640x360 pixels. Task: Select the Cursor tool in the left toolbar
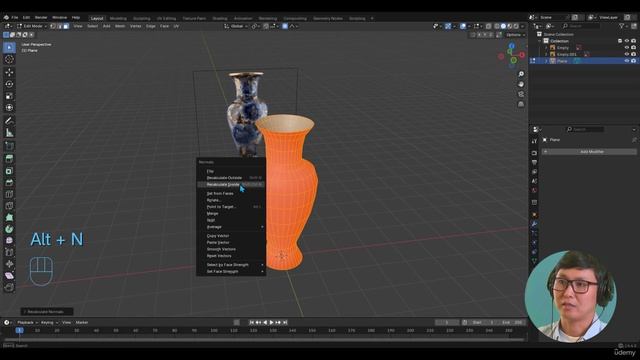9,60
